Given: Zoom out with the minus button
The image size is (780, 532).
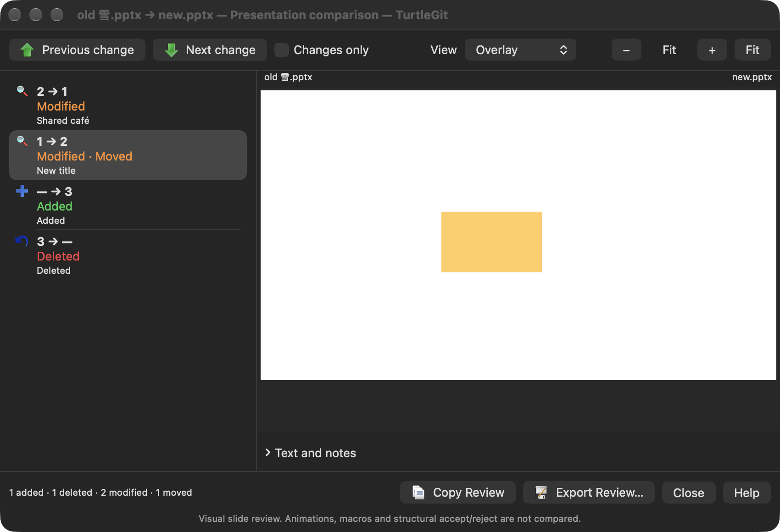Looking at the screenshot, I should click(626, 50).
